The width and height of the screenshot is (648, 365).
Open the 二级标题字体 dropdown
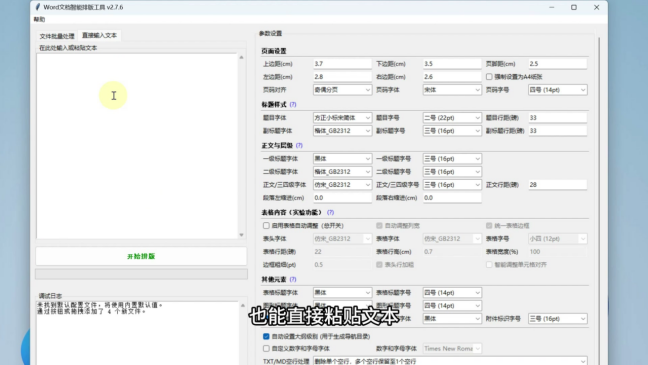coord(342,172)
